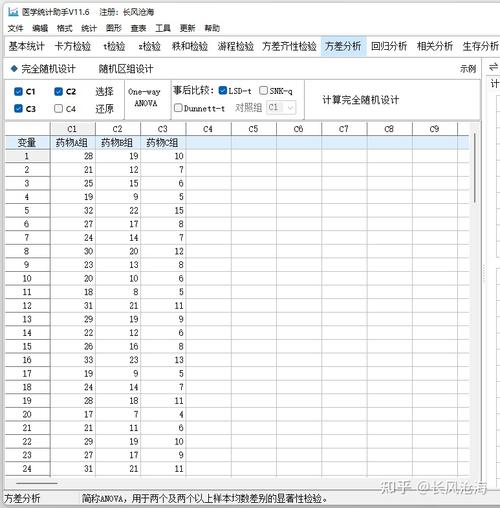500x508 pixels.
Task: Click the 选择 button
Action: pos(104,91)
